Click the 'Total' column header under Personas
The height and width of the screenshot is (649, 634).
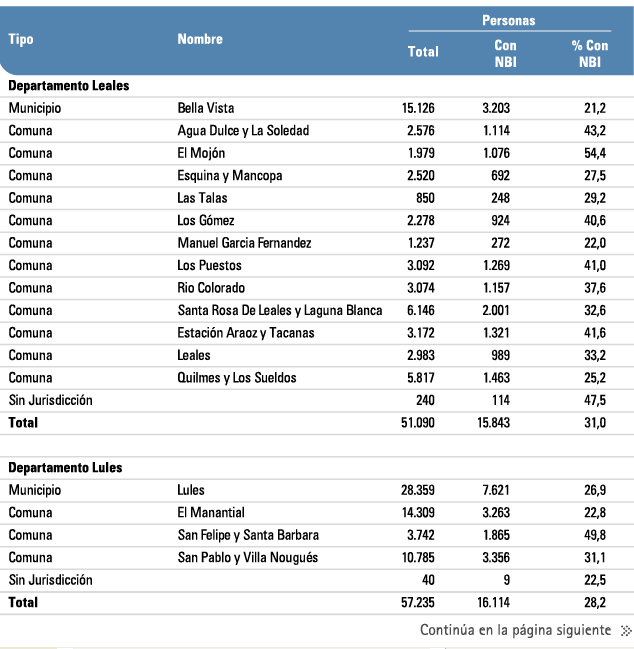423,52
